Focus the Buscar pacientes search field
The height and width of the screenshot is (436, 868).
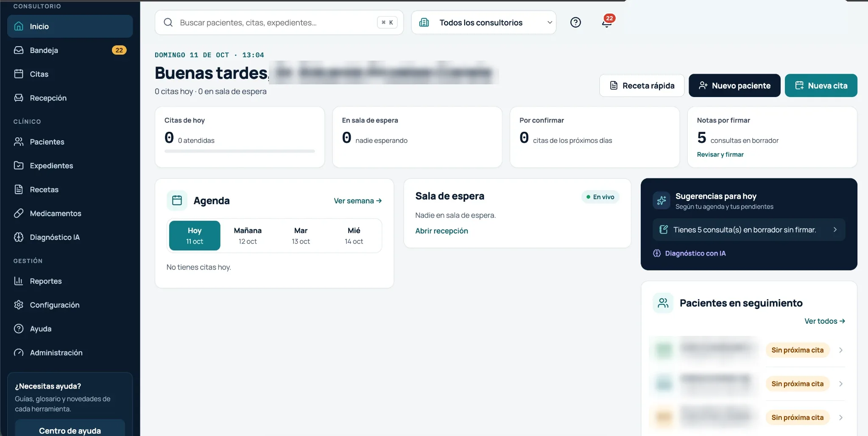[x=279, y=22]
